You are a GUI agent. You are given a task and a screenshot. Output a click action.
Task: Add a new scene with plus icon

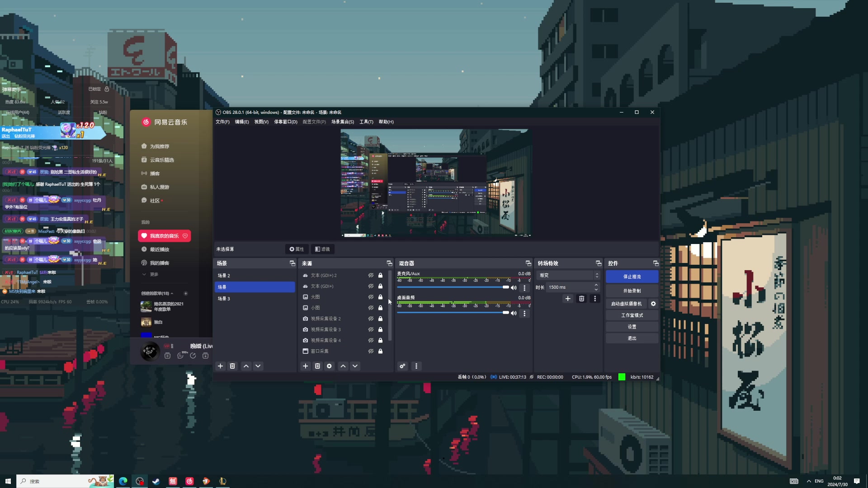220,366
